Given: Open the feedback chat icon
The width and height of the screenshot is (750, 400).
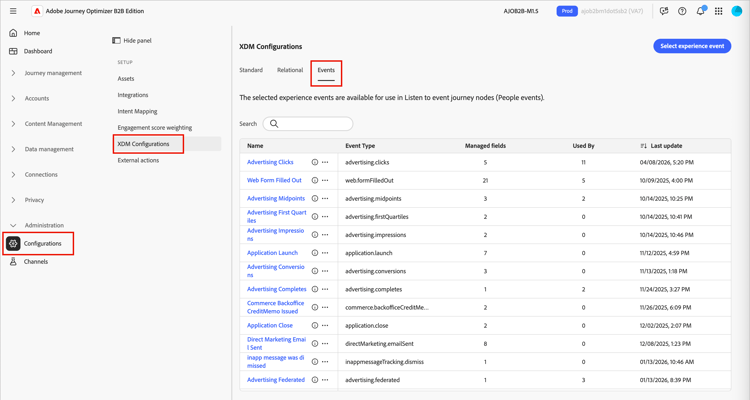Looking at the screenshot, I should 664,11.
